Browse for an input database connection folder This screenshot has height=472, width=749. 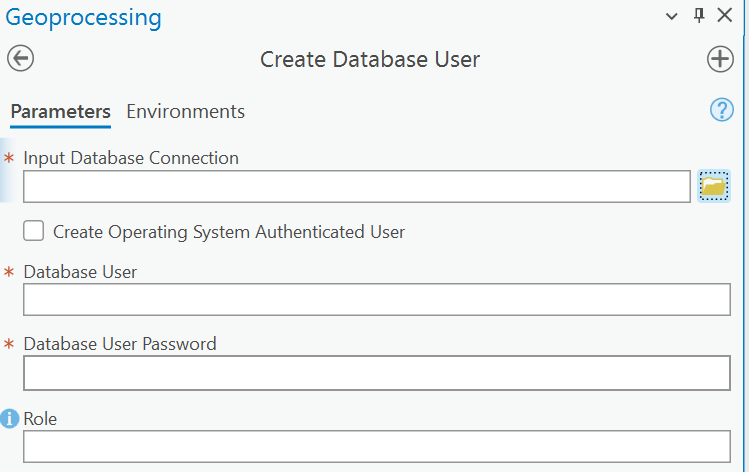click(713, 187)
